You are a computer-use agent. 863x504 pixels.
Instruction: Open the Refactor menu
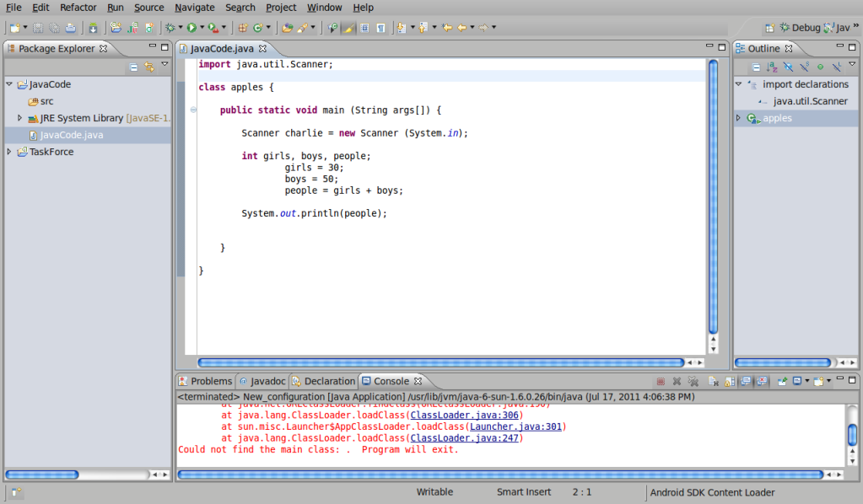[78, 8]
